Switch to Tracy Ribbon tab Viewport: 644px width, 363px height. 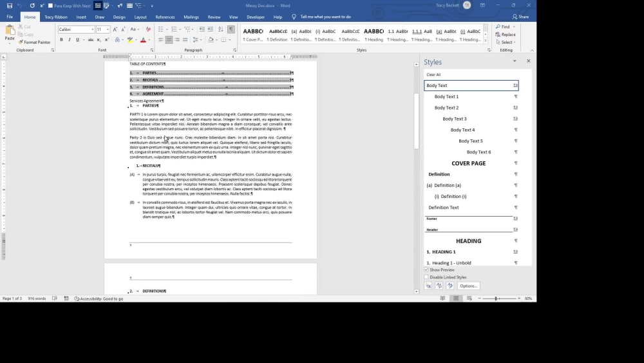56,17
